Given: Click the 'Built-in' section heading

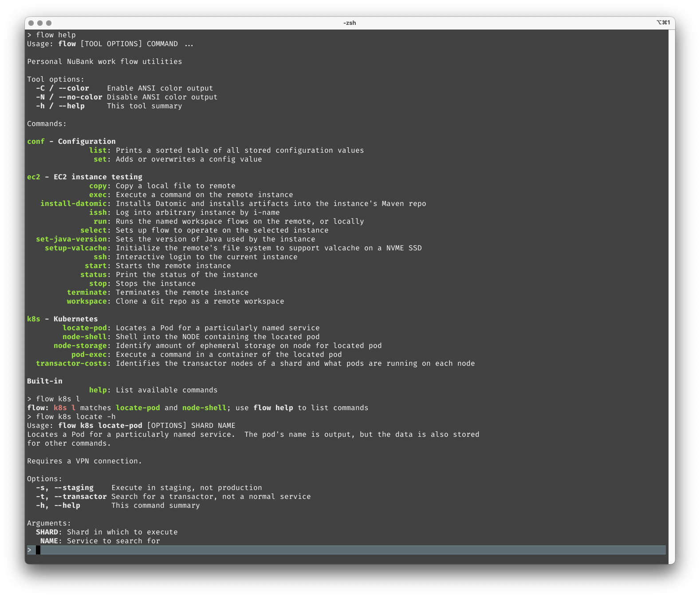Looking at the screenshot, I should click(45, 381).
